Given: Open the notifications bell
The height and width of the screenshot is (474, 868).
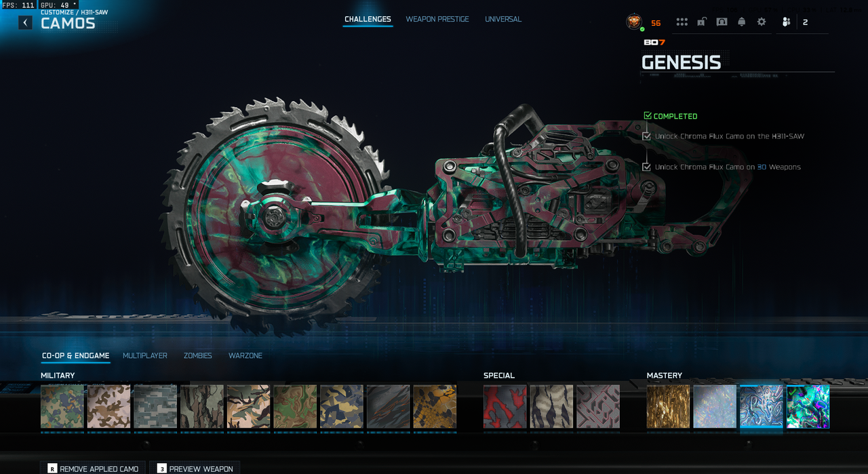Looking at the screenshot, I should (x=741, y=22).
